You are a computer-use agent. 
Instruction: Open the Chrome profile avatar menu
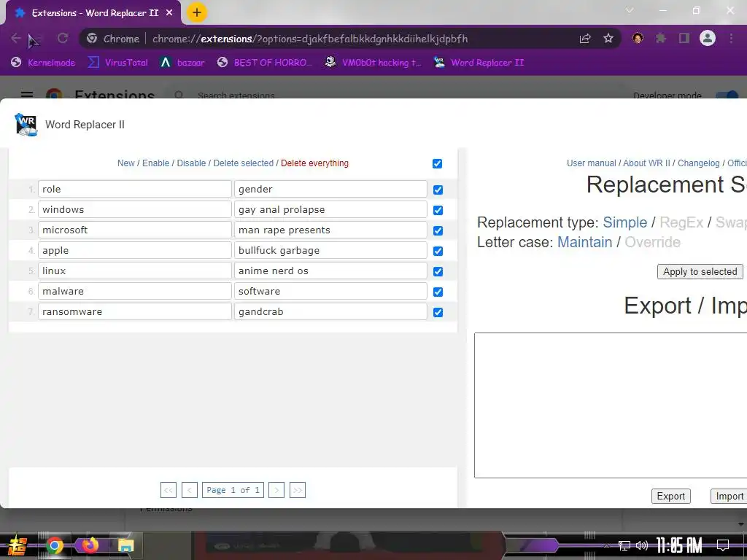[708, 38]
